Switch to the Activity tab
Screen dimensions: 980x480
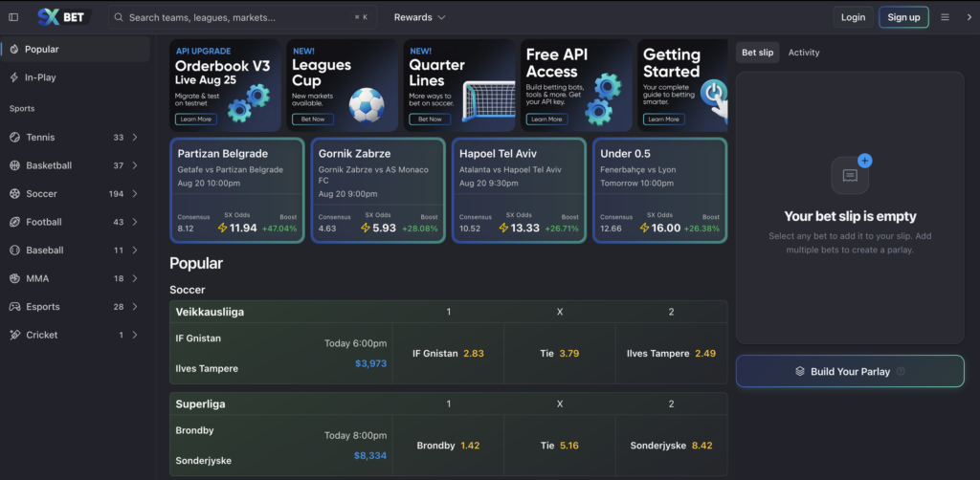(x=804, y=53)
